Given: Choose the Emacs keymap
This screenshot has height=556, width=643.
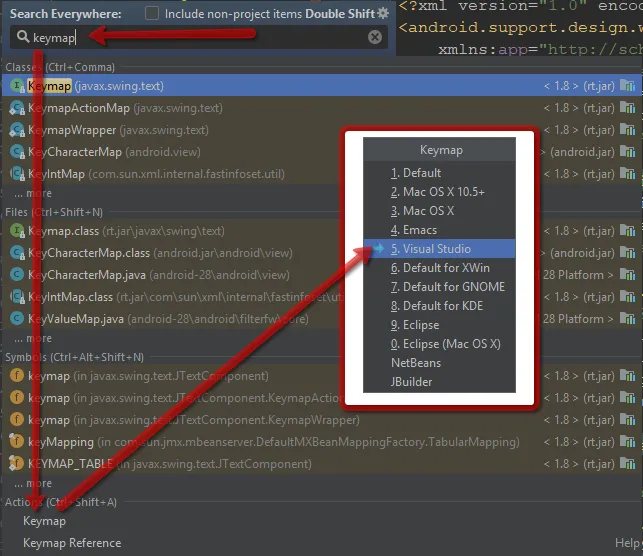Looking at the screenshot, I should [x=439, y=230].
